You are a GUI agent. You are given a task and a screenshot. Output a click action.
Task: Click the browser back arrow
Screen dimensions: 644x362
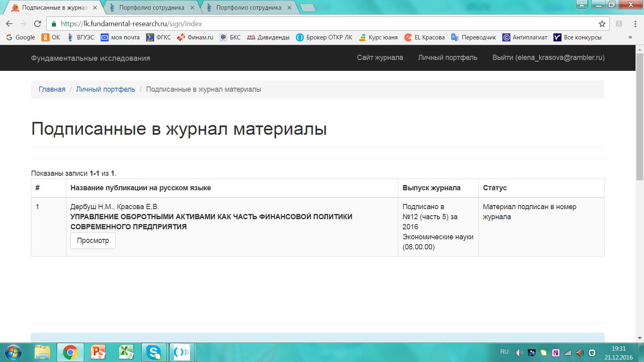[9, 24]
